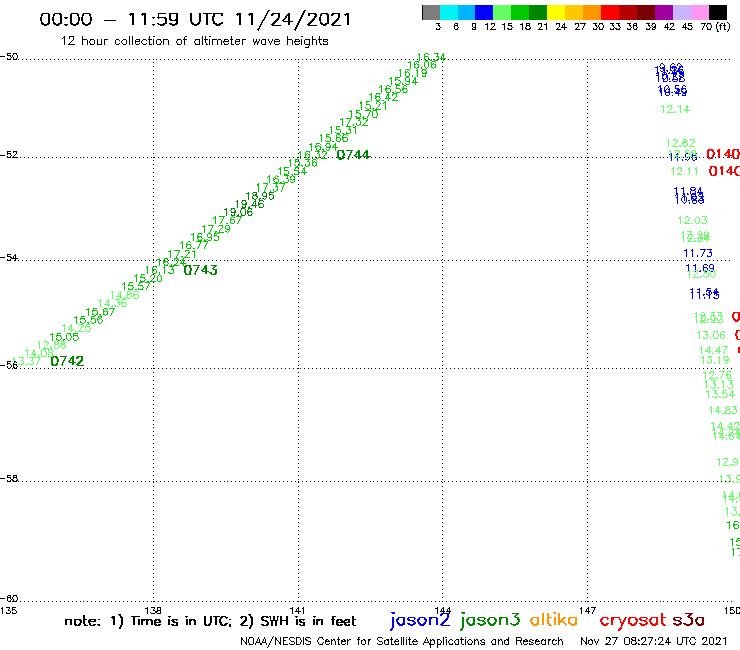Click the wave height value 13.19
740x650 pixels.
[715, 360]
